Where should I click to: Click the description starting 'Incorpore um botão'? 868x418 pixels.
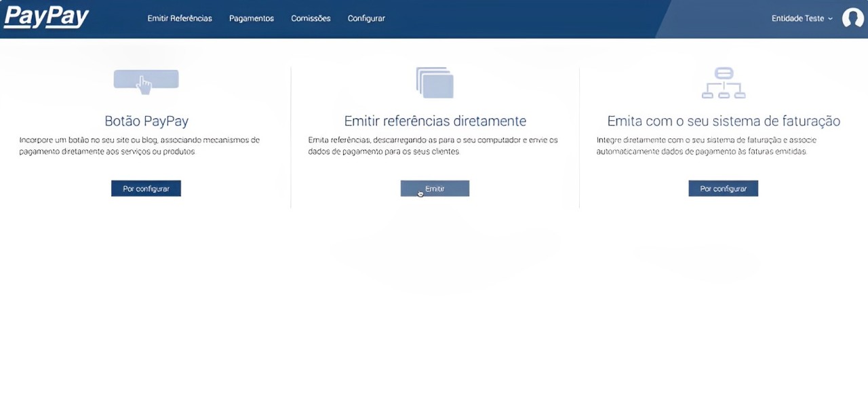(x=139, y=146)
